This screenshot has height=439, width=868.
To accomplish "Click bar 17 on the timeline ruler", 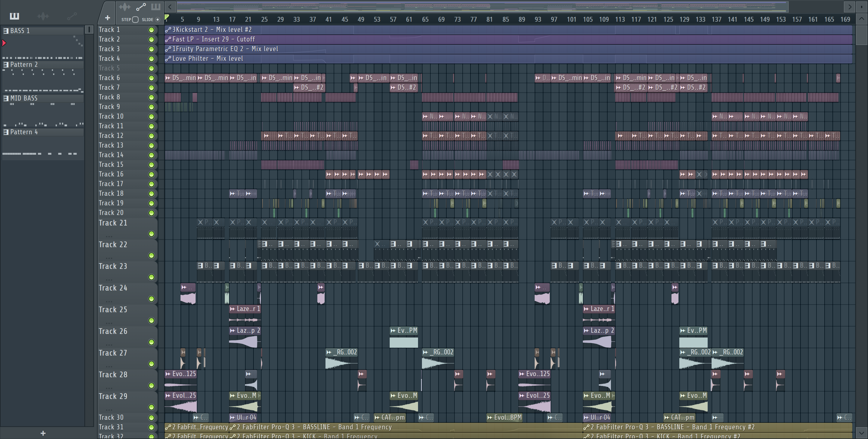I will point(232,20).
